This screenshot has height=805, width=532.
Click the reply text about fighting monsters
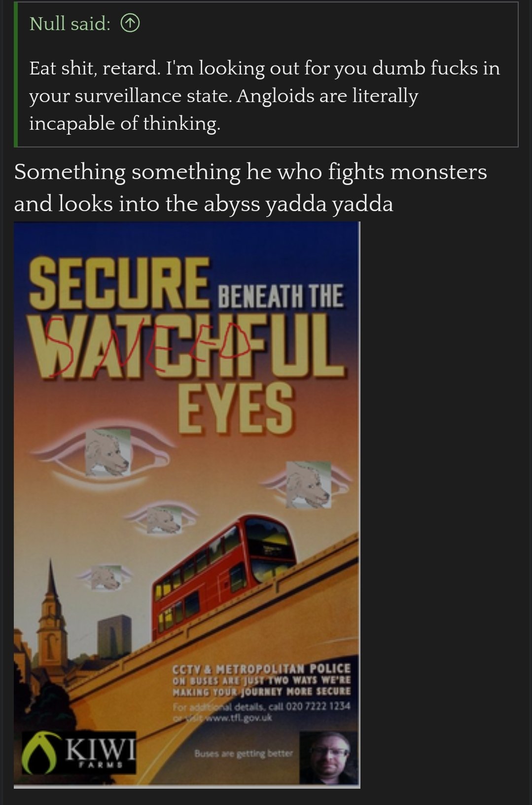(x=250, y=187)
